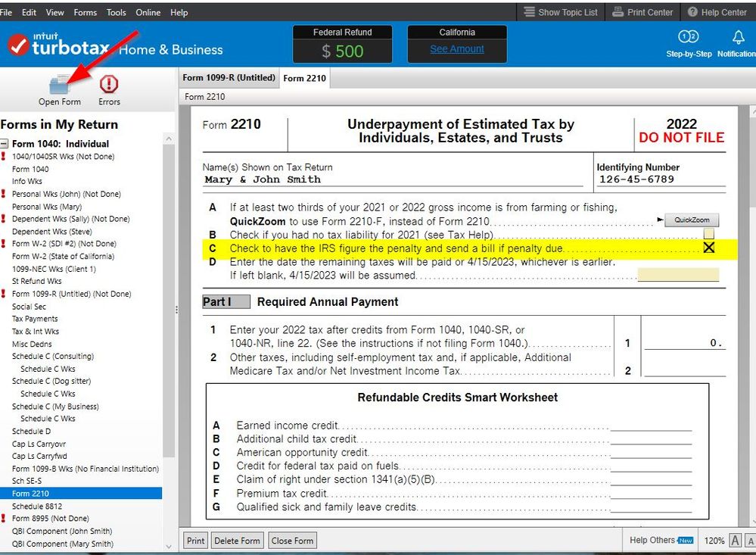Open the Forms menu

pos(86,13)
